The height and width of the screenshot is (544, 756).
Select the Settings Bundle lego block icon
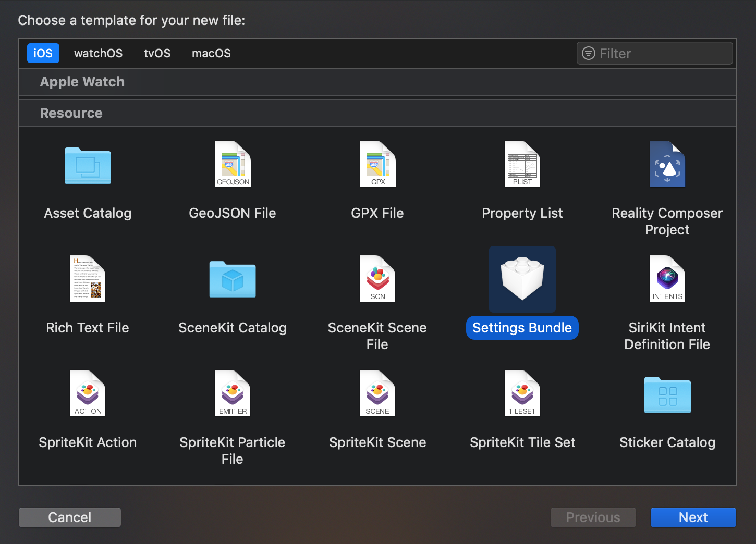[x=522, y=279]
